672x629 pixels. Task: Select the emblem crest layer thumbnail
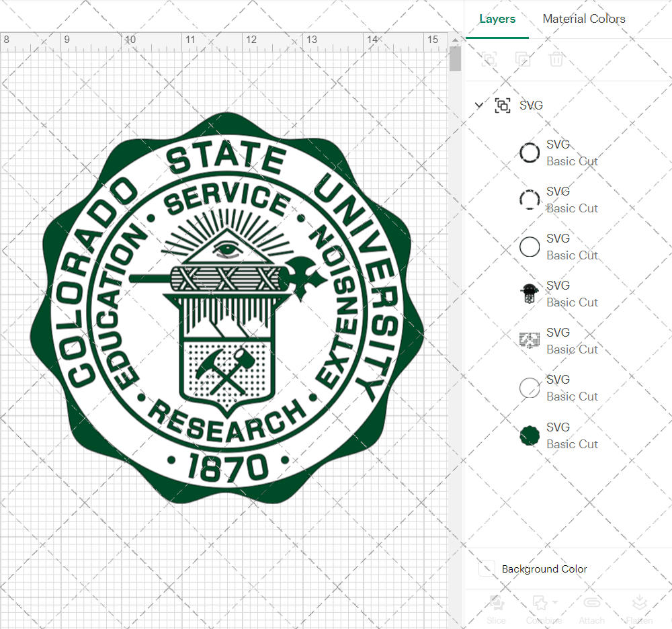pyautogui.click(x=530, y=294)
